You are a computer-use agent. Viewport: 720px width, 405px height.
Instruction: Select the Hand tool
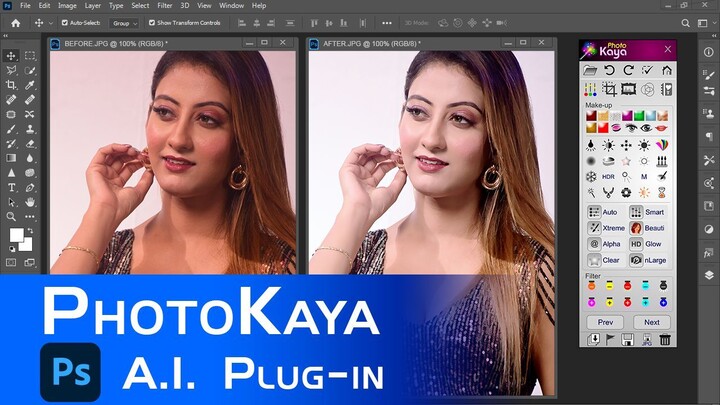(30, 202)
